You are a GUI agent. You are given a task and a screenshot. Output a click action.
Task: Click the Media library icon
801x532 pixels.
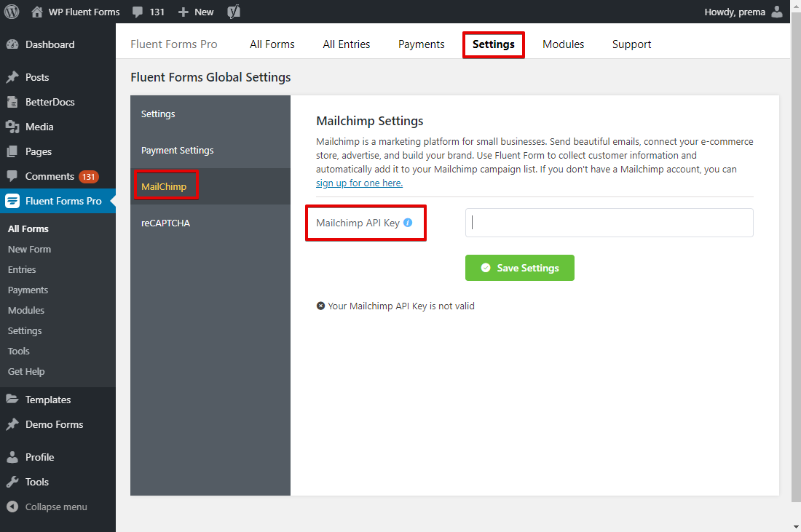(13, 127)
